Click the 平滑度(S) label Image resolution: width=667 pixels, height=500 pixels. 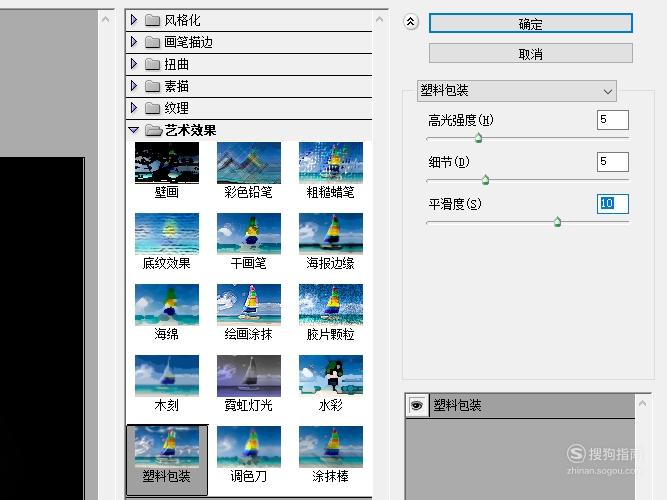(455, 204)
